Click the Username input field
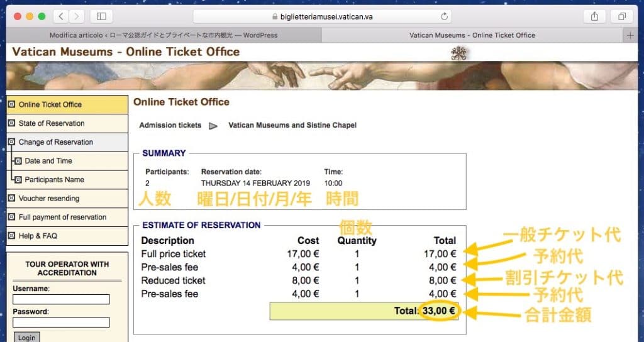Viewport: 644px width, 342px height. (x=61, y=299)
